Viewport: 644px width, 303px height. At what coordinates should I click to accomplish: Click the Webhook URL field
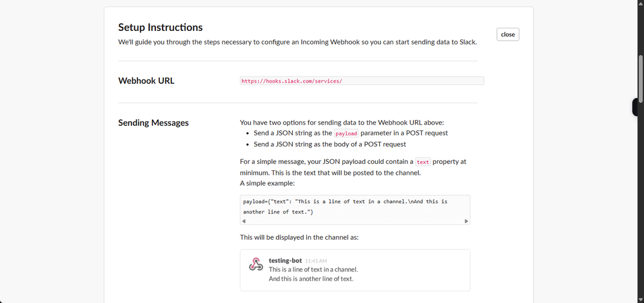coord(361,81)
